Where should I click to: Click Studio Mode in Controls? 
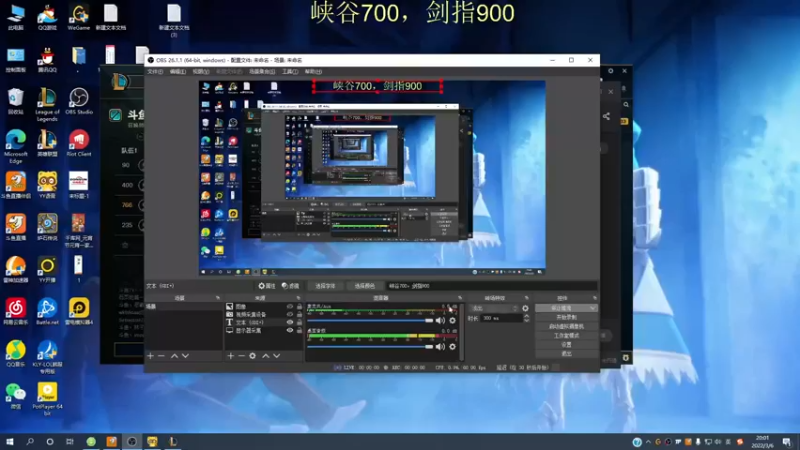[566, 336]
